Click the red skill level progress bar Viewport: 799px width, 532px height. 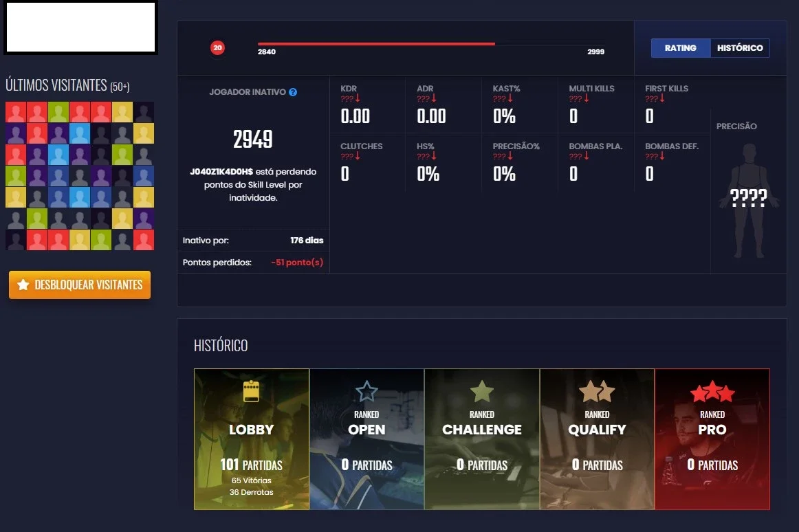point(376,44)
